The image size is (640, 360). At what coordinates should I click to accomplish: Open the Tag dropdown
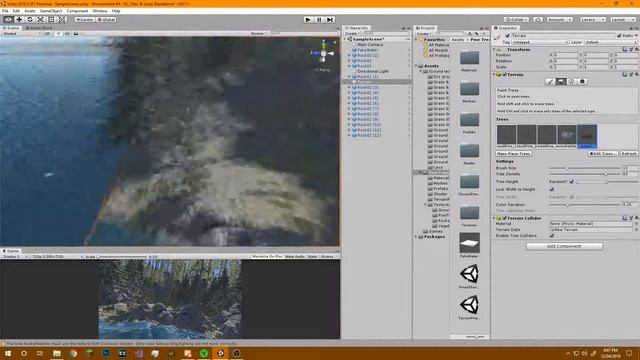click(540, 42)
